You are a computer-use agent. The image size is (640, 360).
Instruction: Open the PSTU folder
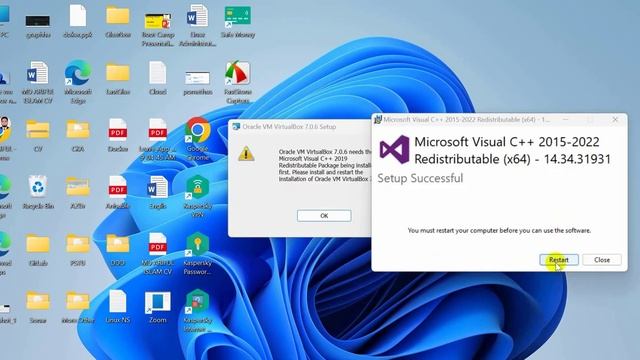click(78, 250)
